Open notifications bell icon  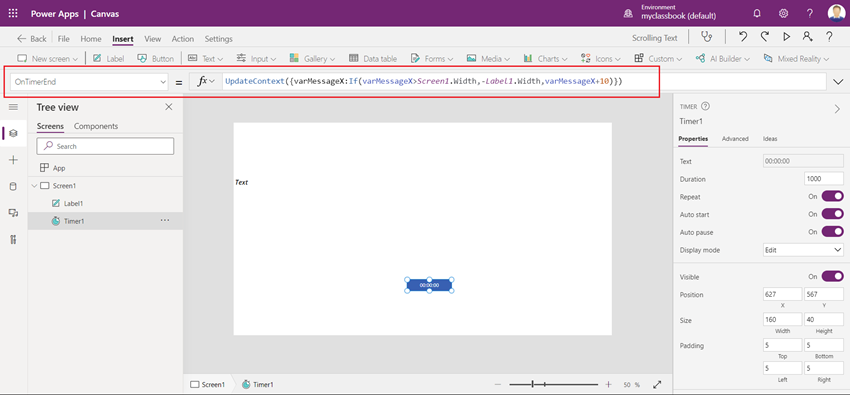[757, 14]
